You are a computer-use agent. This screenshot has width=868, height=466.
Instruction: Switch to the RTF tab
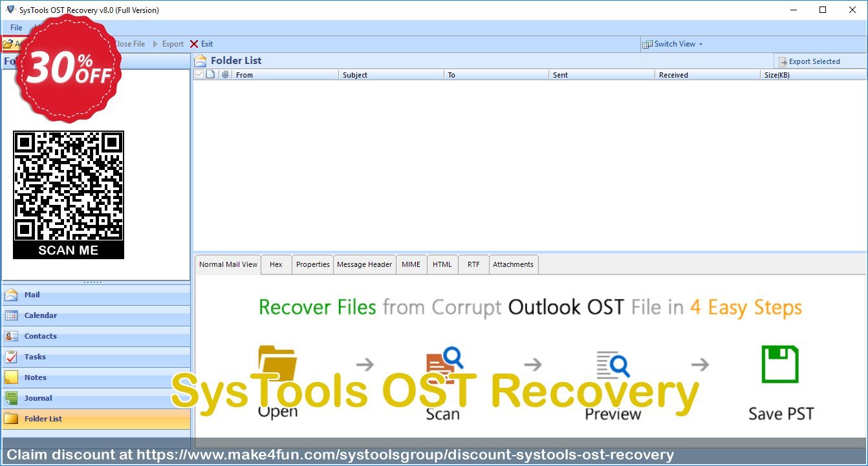coord(473,264)
